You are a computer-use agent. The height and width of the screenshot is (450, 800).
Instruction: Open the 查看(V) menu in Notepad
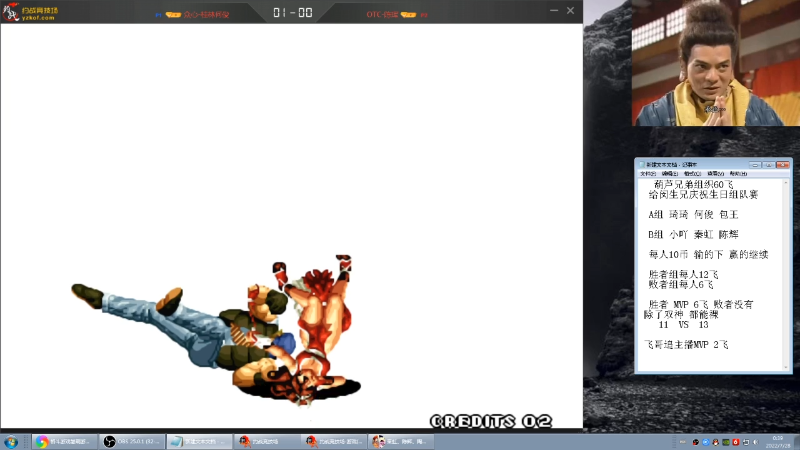pyautogui.click(x=715, y=173)
